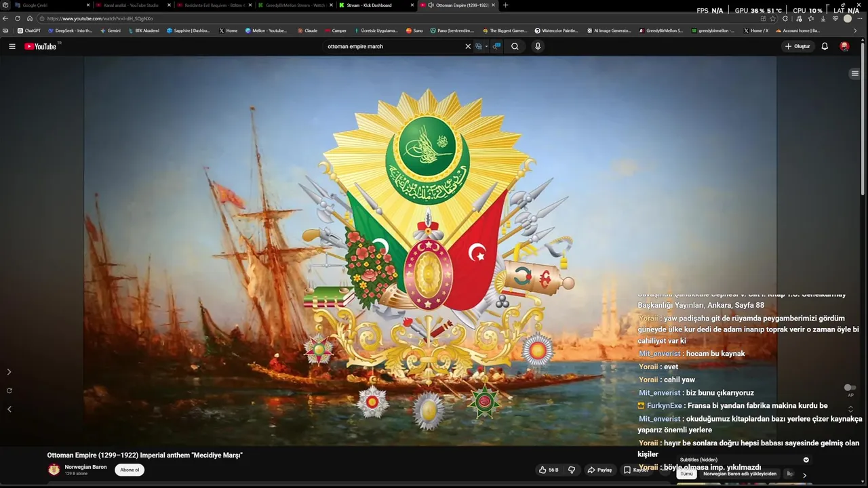The width and height of the screenshot is (868, 488).
Task: Open the video title text
Action: pos(144,455)
